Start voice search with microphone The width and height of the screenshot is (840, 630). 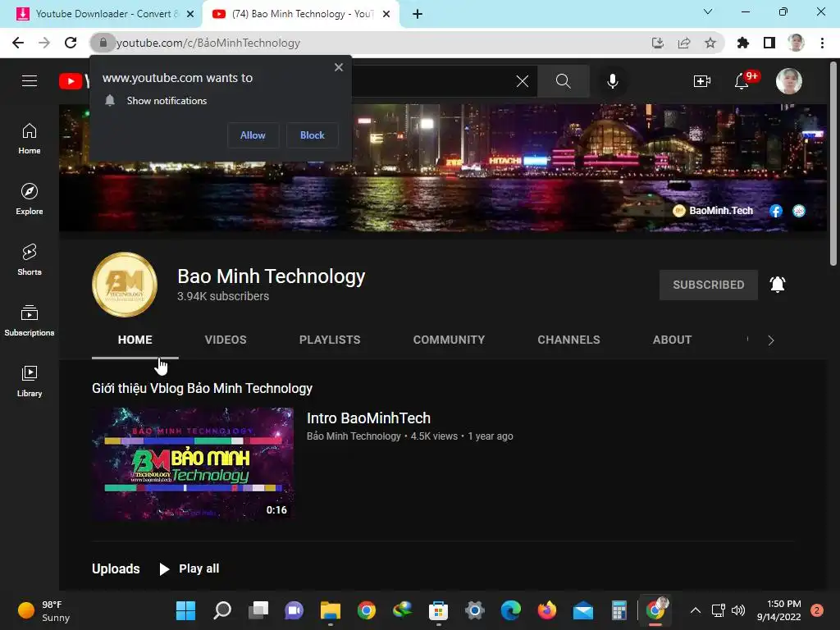coord(612,81)
